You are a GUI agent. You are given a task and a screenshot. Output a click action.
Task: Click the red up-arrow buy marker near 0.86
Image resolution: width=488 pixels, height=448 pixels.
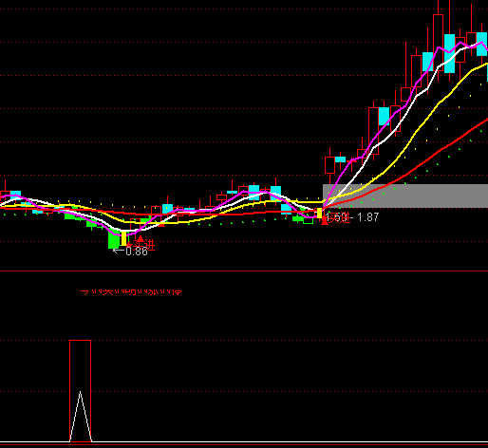pos(141,239)
